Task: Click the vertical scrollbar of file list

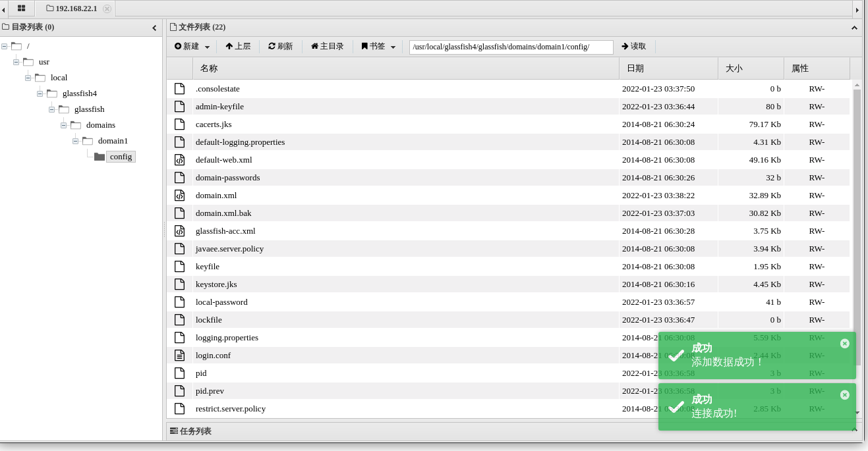Action: pos(857,227)
